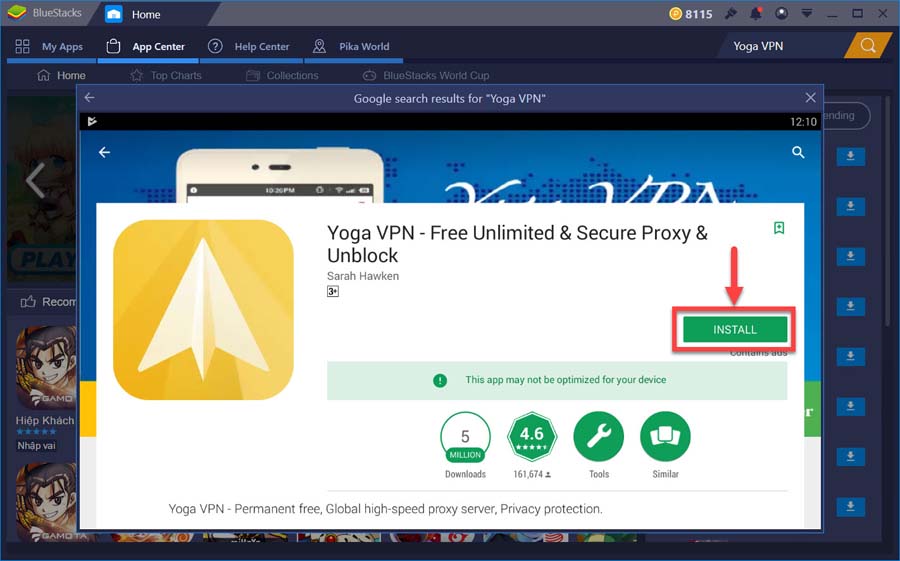Click the Tools category wrench icon
The image size is (900, 561).
(x=599, y=436)
